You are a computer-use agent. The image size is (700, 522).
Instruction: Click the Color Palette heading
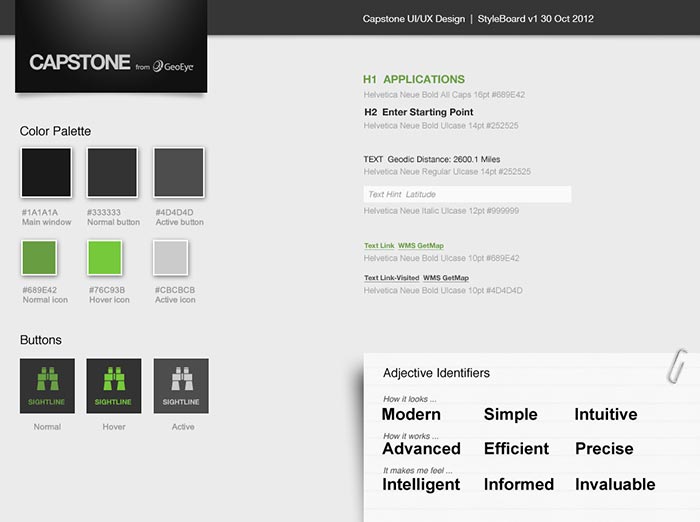click(55, 131)
